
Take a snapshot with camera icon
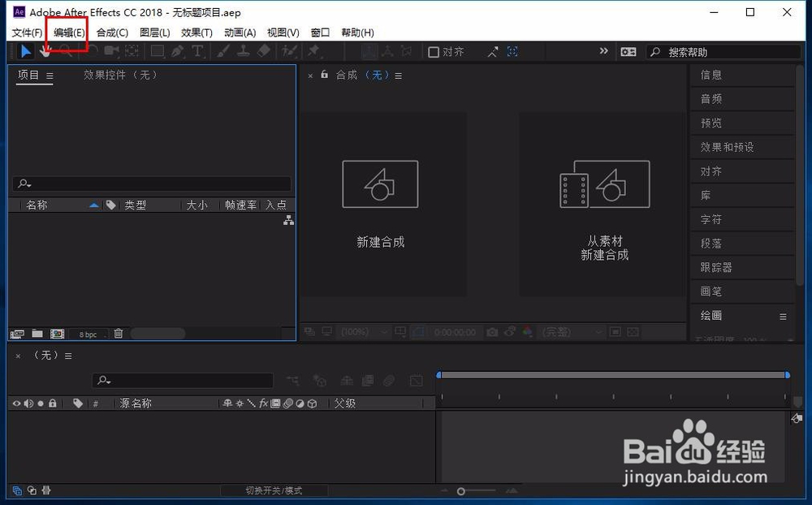click(492, 332)
